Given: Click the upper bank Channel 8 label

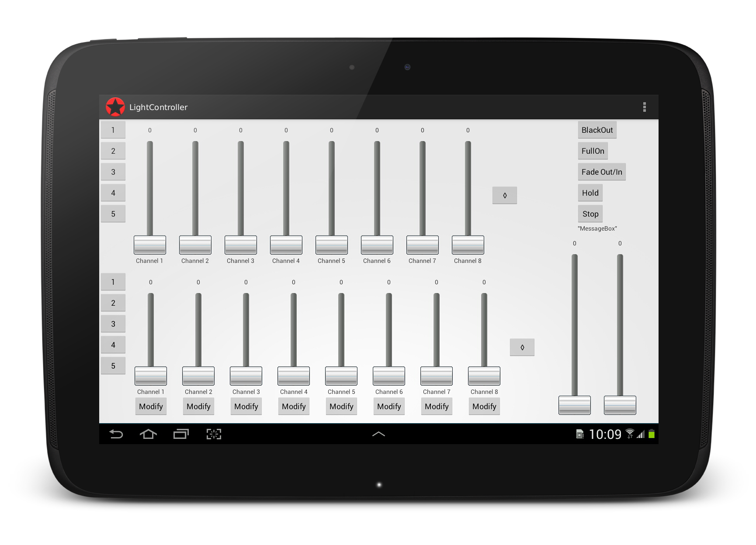Looking at the screenshot, I should pos(468,261).
